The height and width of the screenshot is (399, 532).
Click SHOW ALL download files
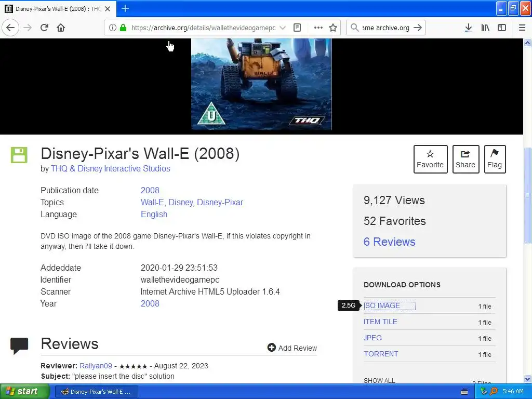pyautogui.click(x=379, y=380)
